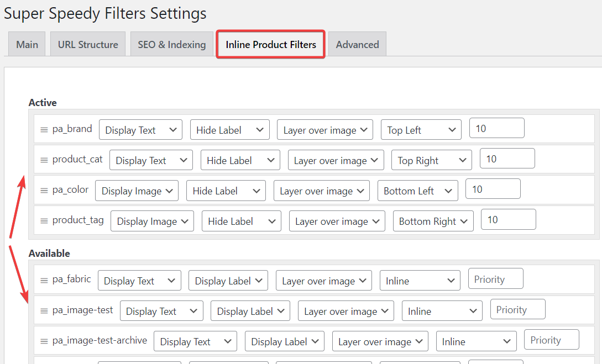
Task: Select the Inline Product Filters tab
Action: tap(271, 44)
